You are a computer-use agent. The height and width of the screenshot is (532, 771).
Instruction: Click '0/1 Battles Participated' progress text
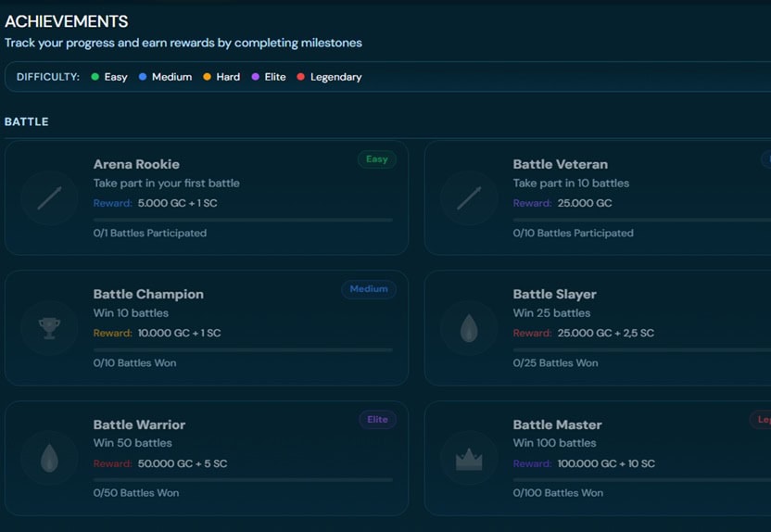150,233
